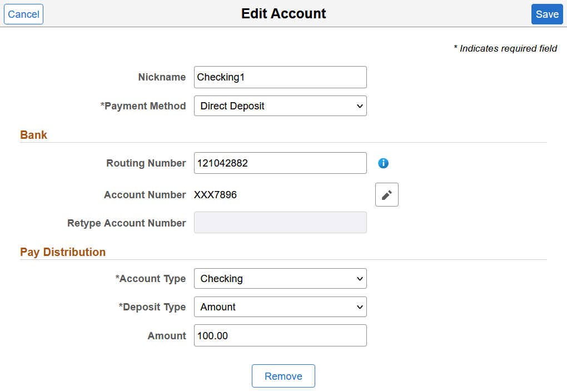Click the Edit Account page title
Viewport: 567px width, 392px height.
pos(283,14)
